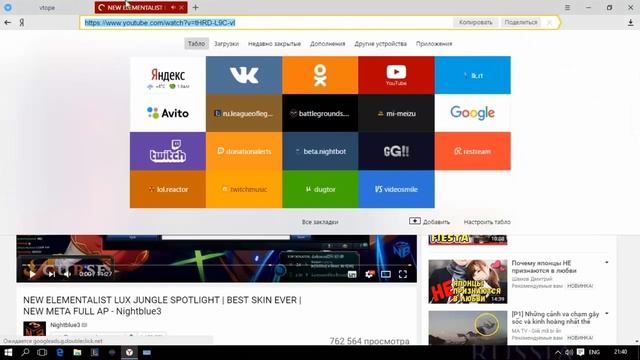Open the dugtor green tile
The image size is (640, 360).
(320, 189)
